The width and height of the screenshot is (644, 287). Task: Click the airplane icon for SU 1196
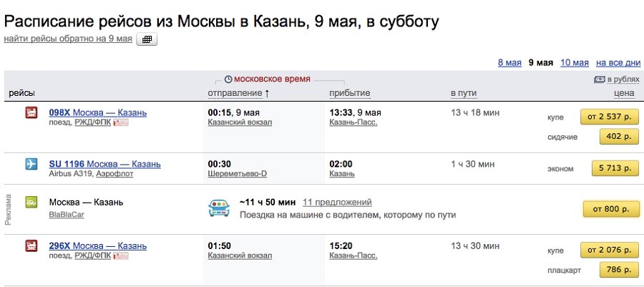(31, 165)
